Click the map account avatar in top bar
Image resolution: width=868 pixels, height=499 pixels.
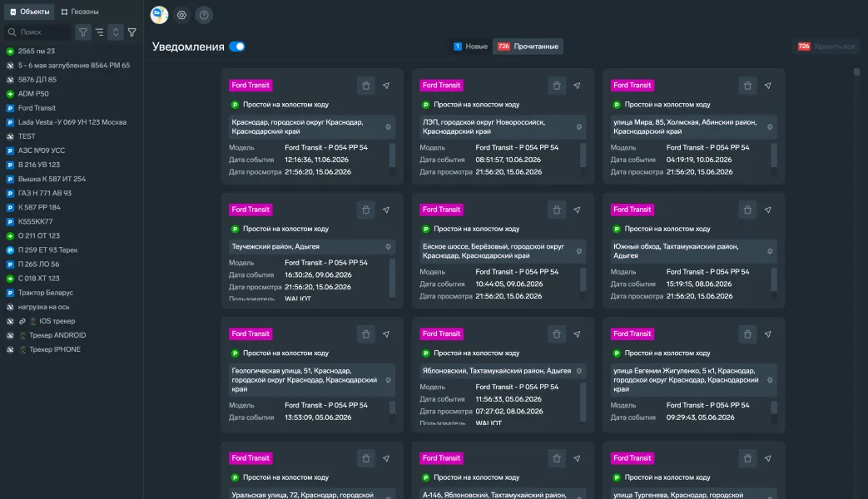pyautogui.click(x=160, y=15)
